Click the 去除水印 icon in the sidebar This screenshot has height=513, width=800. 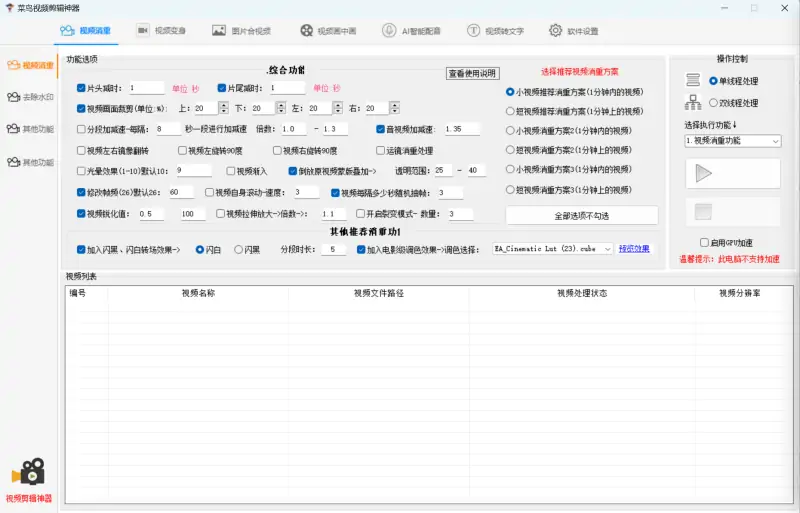[13, 97]
